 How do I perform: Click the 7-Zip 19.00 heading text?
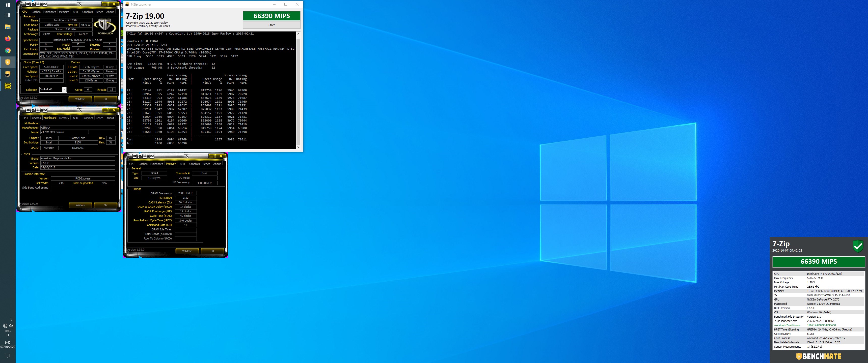pos(145,16)
